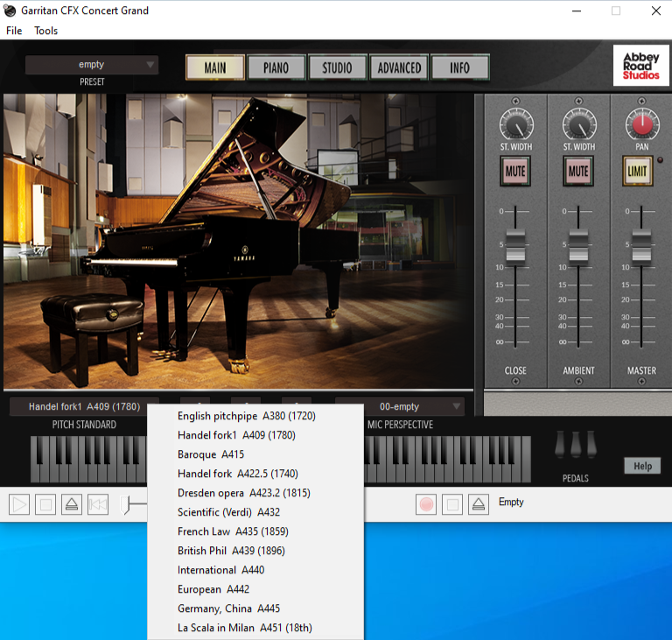The height and width of the screenshot is (640, 672).
Task: Switch to the STUDIO tab
Action: (337, 67)
